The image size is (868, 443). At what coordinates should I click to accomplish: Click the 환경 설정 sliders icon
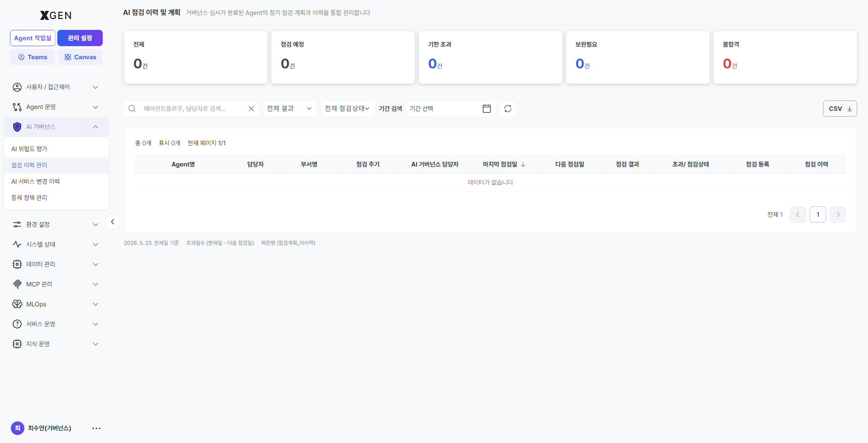coord(17,224)
